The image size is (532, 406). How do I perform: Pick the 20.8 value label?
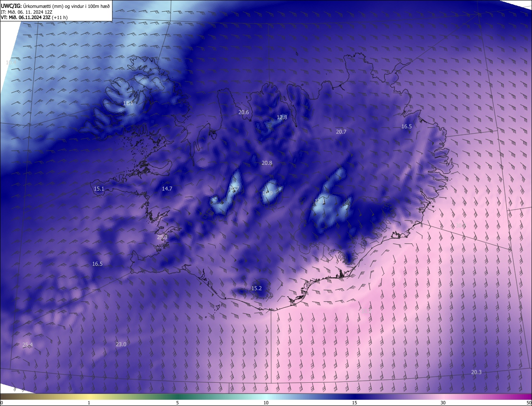click(267, 163)
